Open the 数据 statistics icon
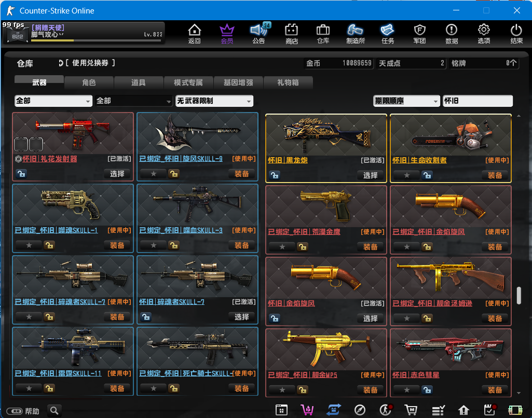This screenshot has height=418, width=532. 452,34
